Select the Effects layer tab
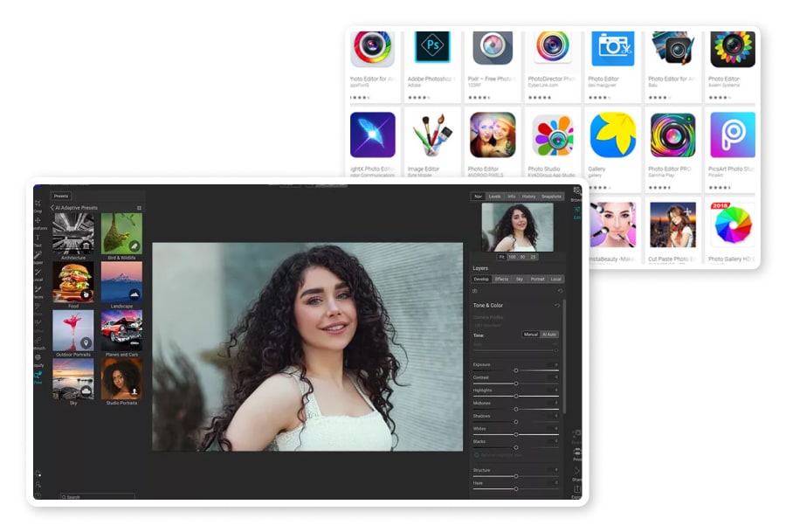786x532 pixels. [x=501, y=279]
